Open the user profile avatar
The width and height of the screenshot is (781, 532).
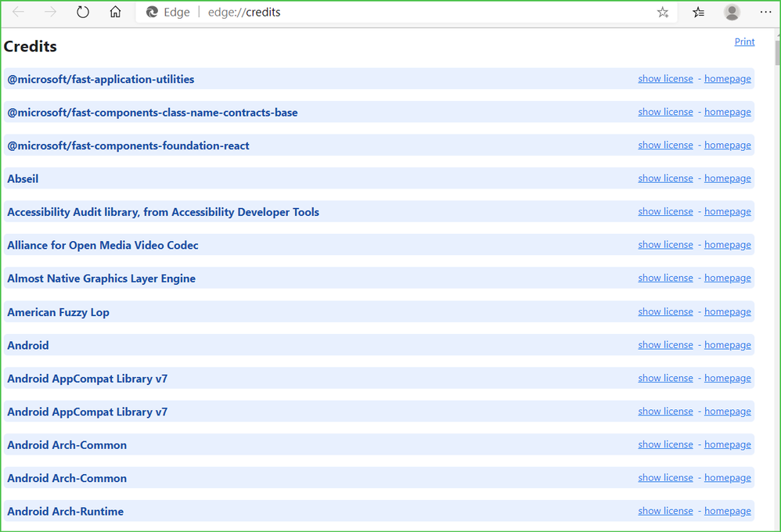pyautogui.click(x=732, y=13)
